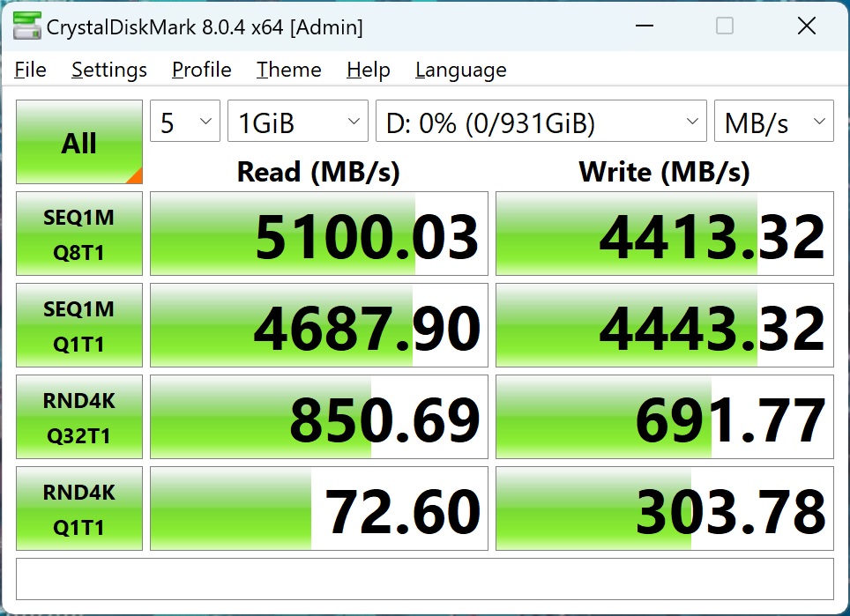Viewport: 850px width, 616px height.
Task: Open the Help menu
Action: (x=369, y=70)
